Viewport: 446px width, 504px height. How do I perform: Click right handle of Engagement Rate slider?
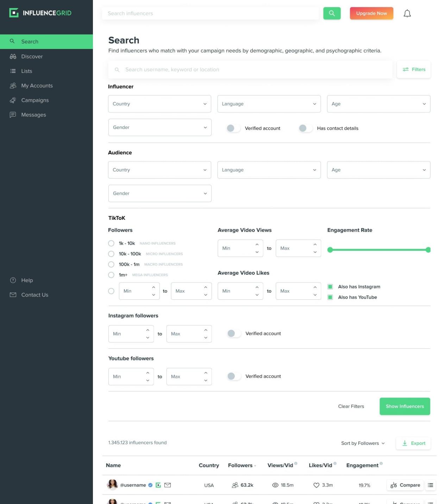click(x=428, y=250)
